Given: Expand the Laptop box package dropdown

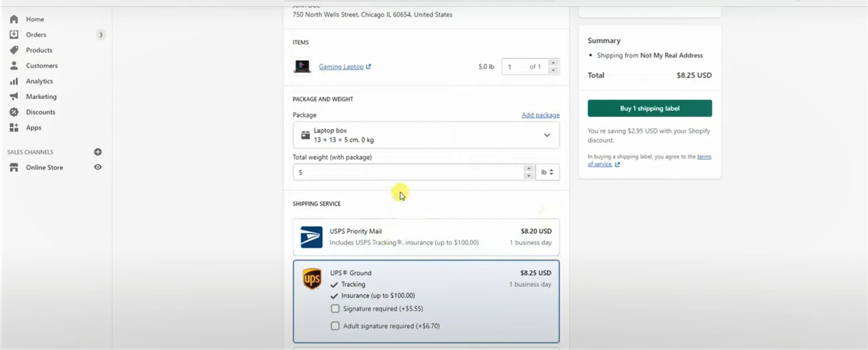Looking at the screenshot, I should click(x=426, y=135).
